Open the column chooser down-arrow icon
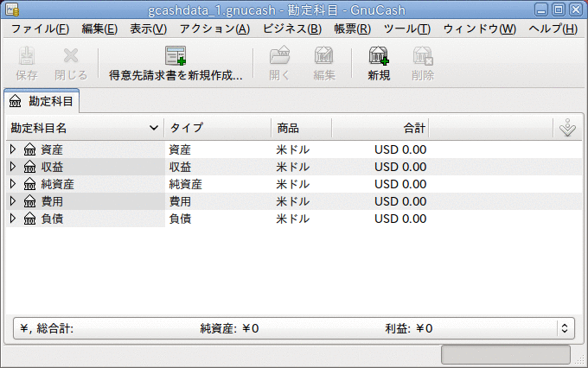 tap(567, 128)
